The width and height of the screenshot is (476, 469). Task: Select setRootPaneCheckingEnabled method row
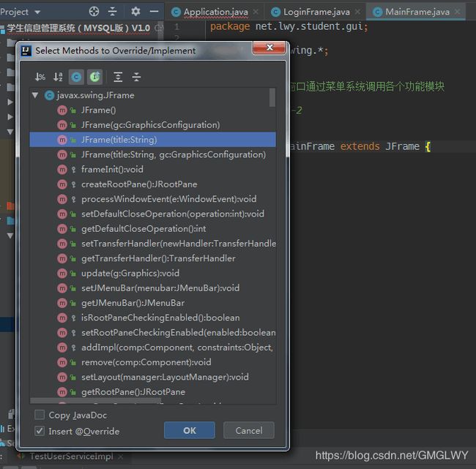(153, 333)
